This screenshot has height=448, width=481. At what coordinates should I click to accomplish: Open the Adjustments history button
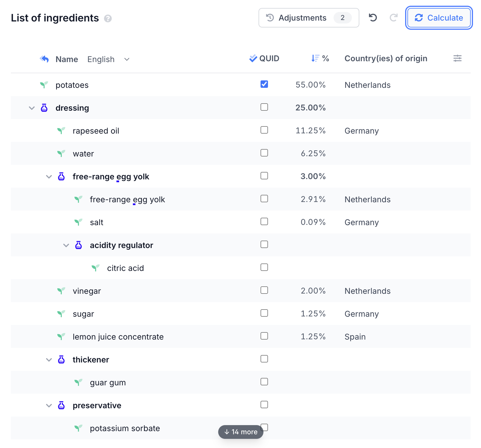point(309,18)
